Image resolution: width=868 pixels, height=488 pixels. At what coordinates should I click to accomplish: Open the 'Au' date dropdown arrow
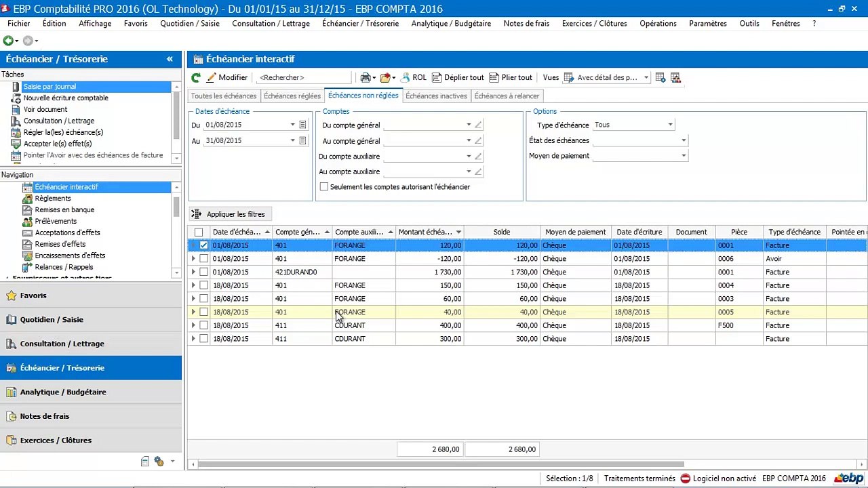coord(293,141)
